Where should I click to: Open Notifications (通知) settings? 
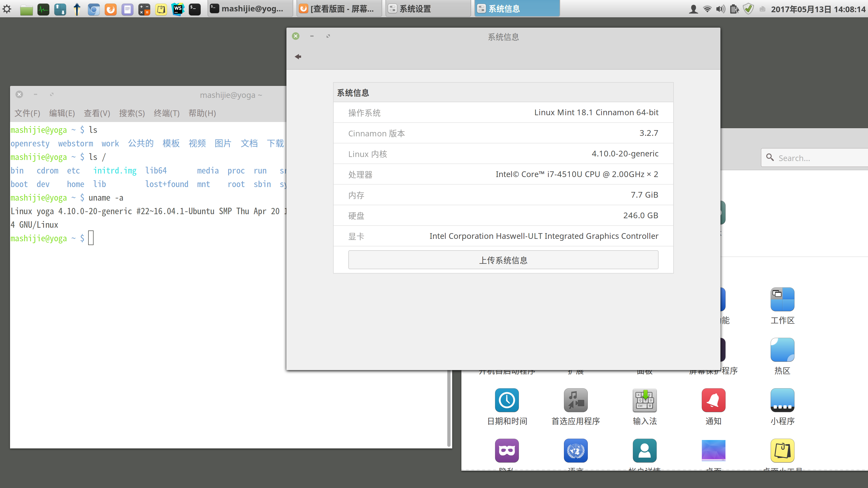coord(713,407)
